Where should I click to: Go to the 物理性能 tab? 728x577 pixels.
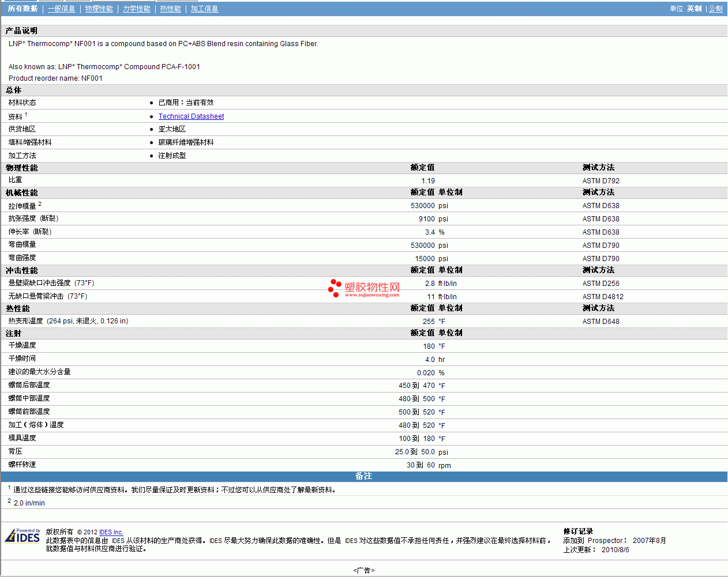[x=99, y=9]
